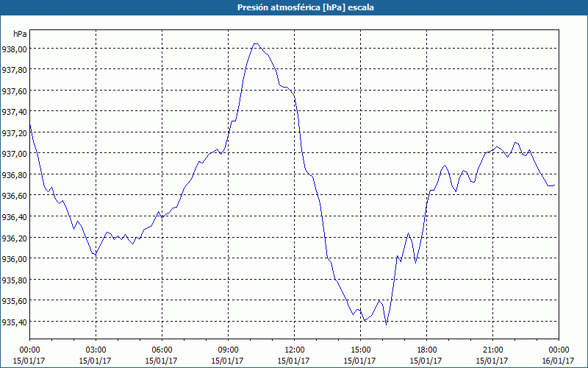
Task: Click the '16/01/17' date label
Action: 559,361
